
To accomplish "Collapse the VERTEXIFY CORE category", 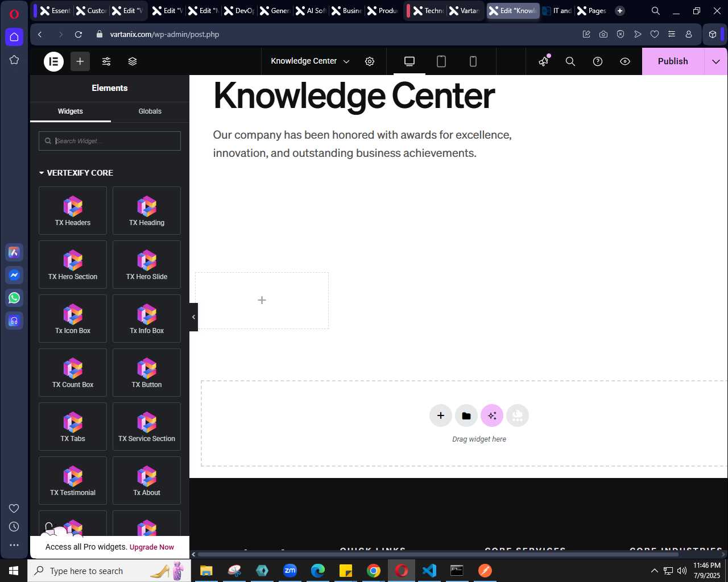I will 76,173.
